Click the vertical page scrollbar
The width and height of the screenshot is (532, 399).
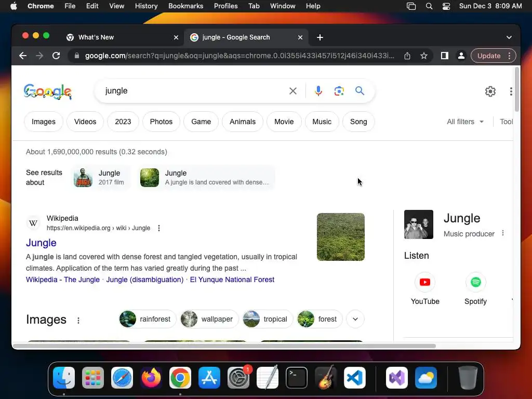(517, 89)
